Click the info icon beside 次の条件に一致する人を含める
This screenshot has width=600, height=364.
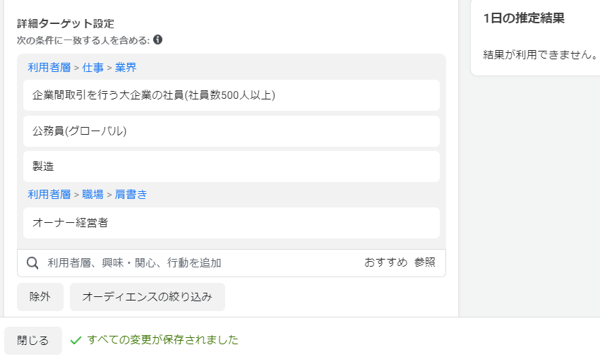click(157, 40)
